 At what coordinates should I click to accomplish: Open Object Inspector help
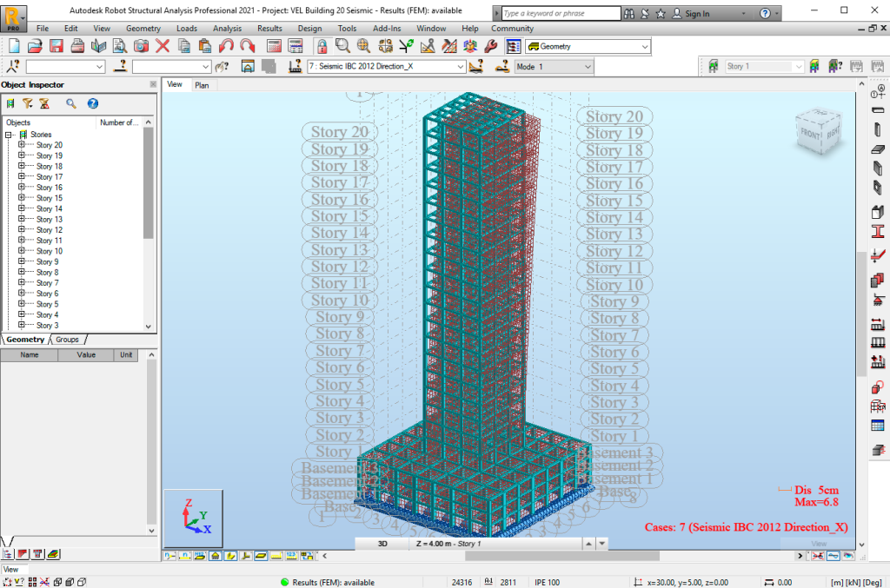[x=92, y=103]
